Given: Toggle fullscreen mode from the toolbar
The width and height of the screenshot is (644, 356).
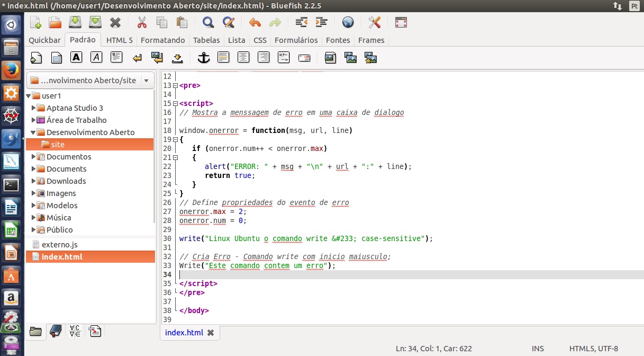Looking at the screenshot, I should tap(401, 22).
